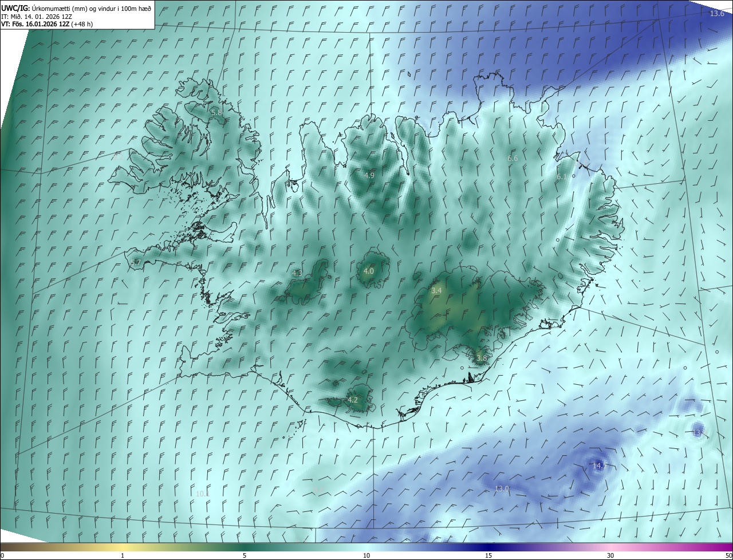This screenshot has height=560, width=733.
Task: Click the 5.8 value on the map
Action: pos(216,113)
